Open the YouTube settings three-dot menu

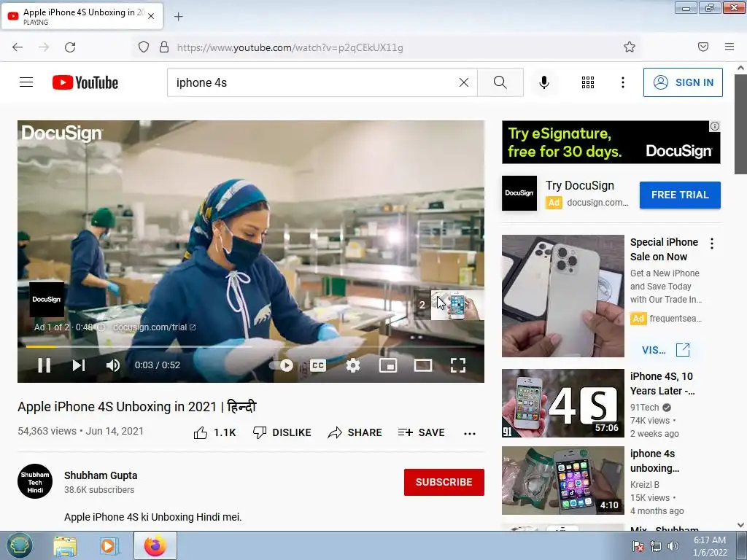[623, 82]
